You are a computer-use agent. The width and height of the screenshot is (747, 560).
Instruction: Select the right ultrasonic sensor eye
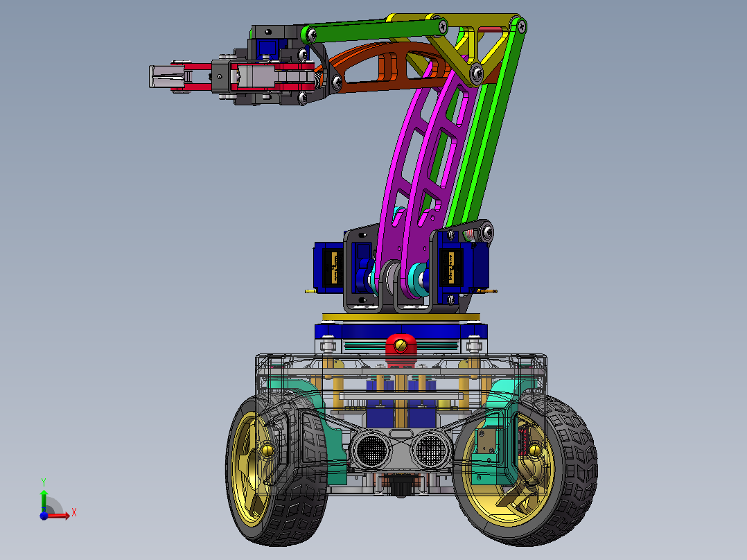pos(432,450)
